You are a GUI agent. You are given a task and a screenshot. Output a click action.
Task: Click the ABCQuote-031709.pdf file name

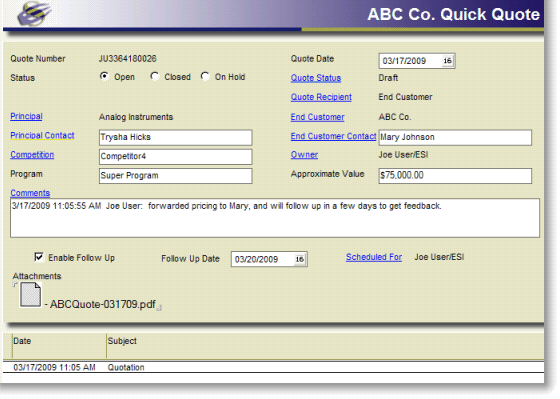tap(103, 304)
